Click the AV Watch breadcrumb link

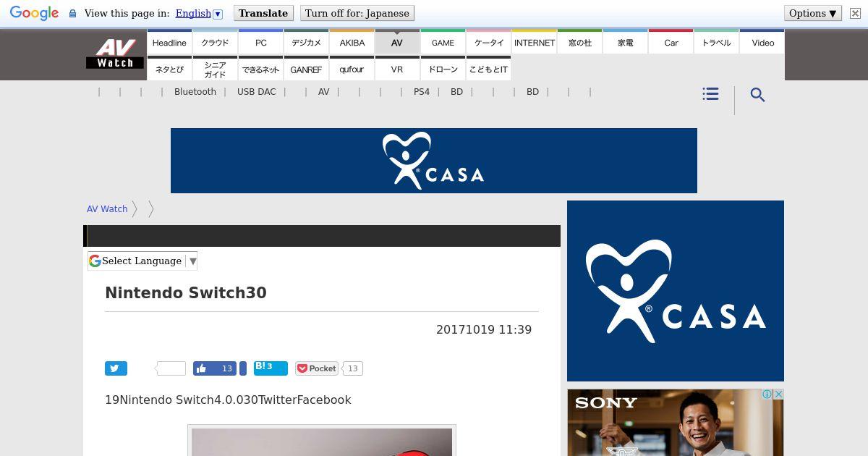coord(107,208)
